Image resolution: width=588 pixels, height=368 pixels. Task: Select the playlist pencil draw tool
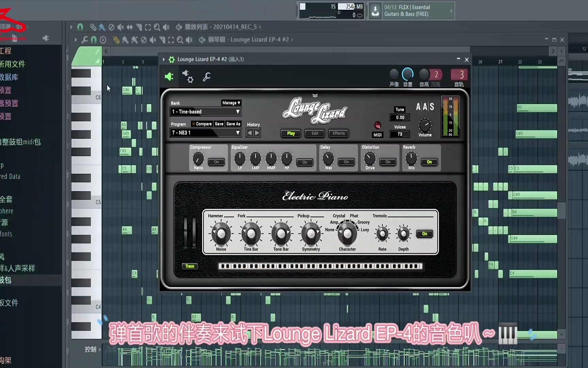pyautogui.click(x=93, y=27)
